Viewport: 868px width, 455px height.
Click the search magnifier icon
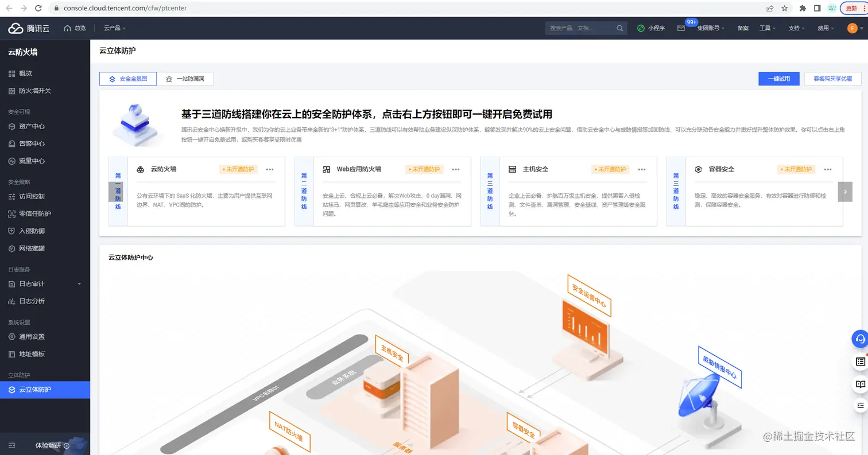(x=620, y=28)
